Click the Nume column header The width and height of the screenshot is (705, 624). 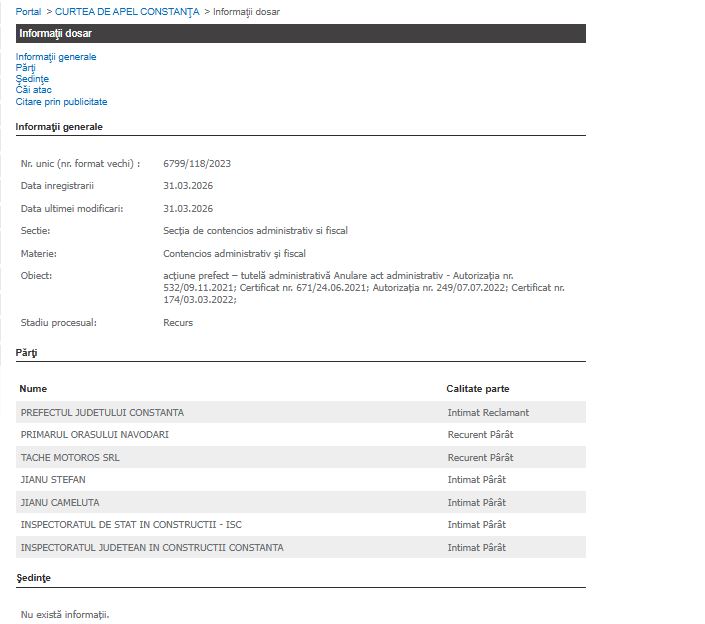33,388
